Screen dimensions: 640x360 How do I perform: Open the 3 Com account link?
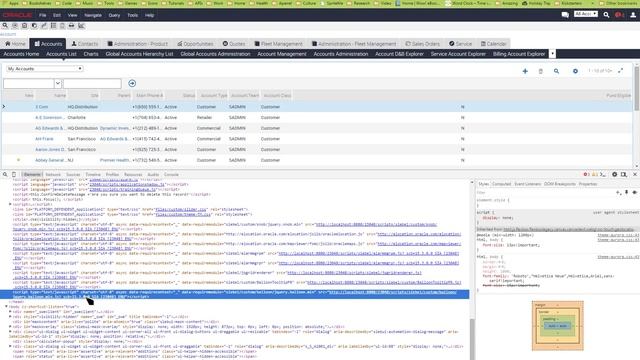tap(42, 107)
